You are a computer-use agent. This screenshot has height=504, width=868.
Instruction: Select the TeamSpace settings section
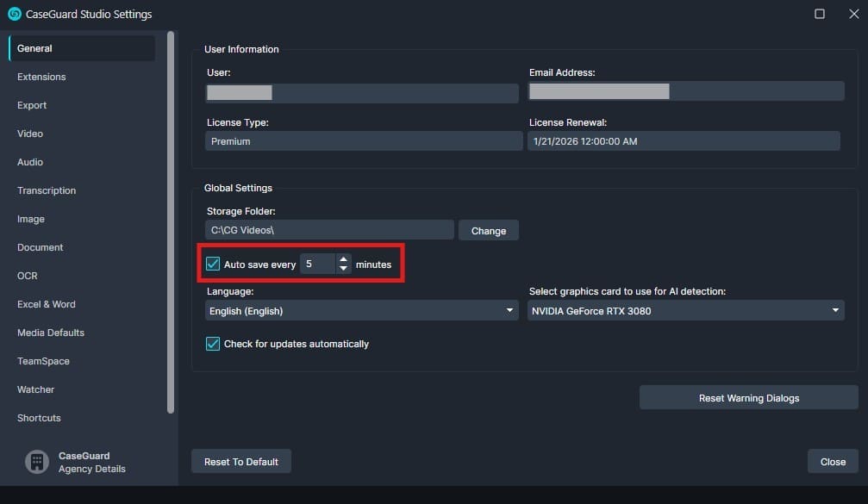point(43,361)
